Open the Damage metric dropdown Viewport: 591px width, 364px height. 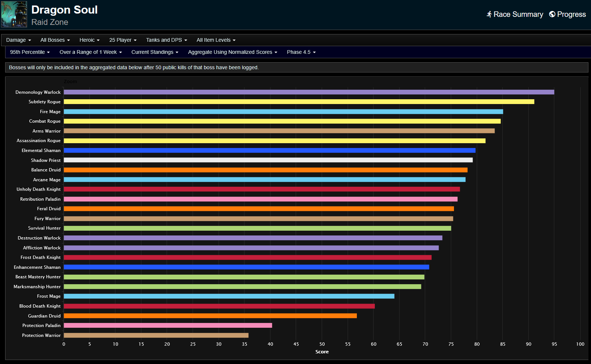(18, 40)
